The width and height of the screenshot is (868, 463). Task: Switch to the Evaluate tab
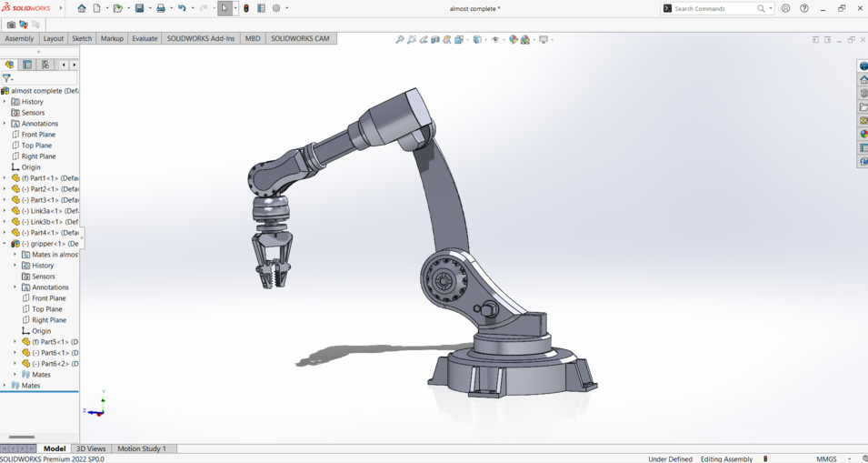tap(145, 38)
